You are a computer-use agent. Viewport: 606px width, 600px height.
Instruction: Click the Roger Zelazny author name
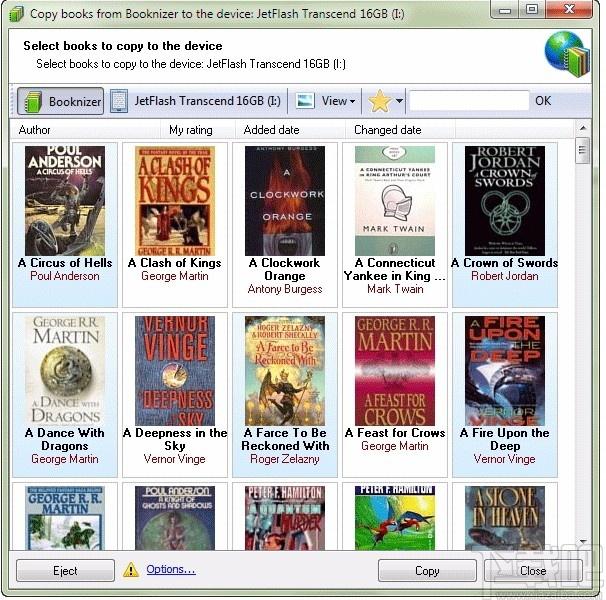pos(285,459)
